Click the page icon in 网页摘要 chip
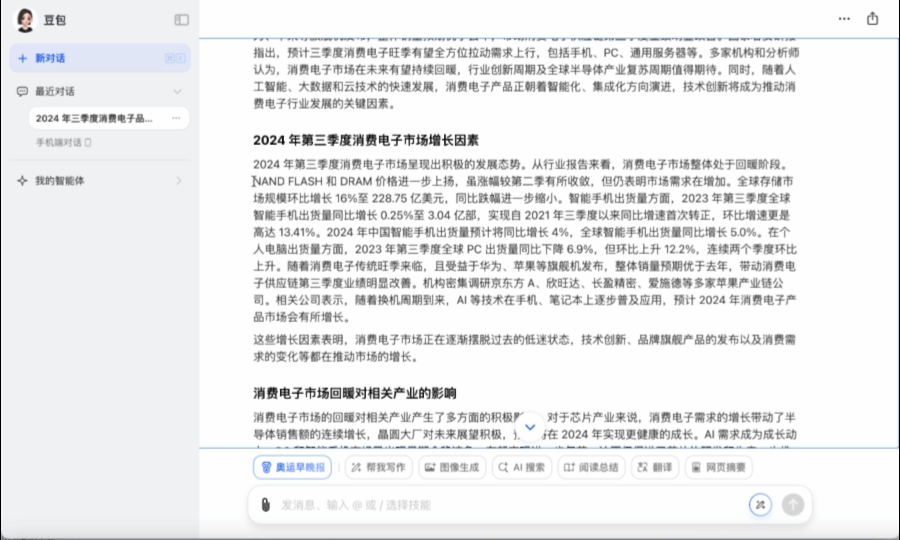The width and height of the screenshot is (900, 540). (x=696, y=467)
